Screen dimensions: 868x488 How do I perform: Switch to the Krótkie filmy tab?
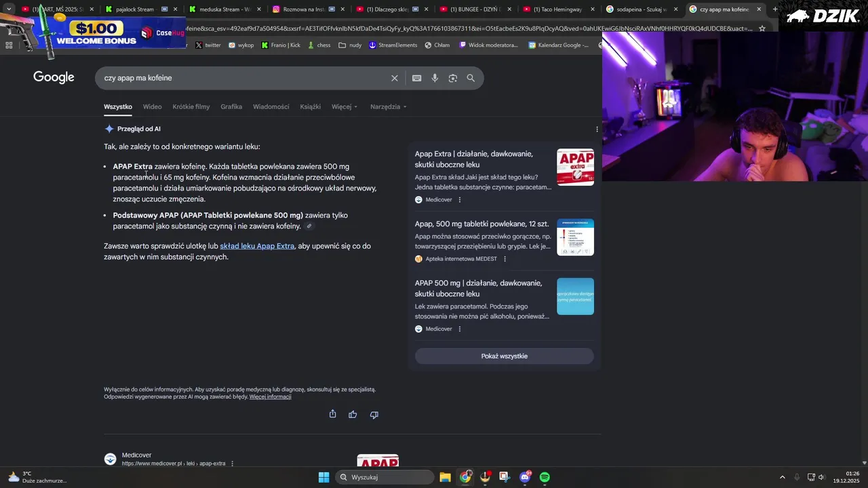pyautogui.click(x=191, y=107)
